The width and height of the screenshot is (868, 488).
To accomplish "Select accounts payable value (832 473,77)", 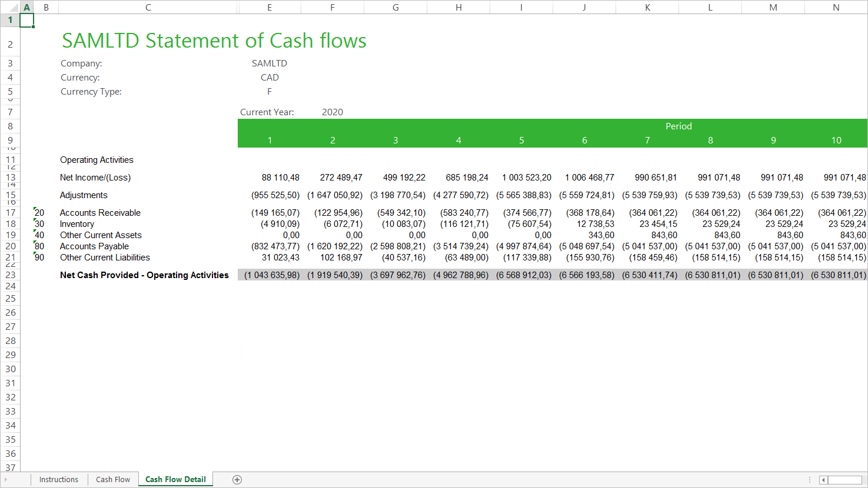I will tap(275, 246).
